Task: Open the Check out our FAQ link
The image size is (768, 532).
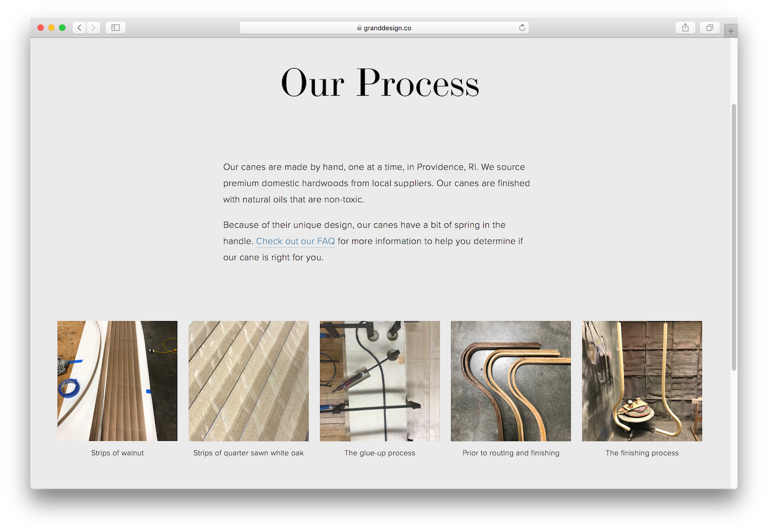Action: coord(295,241)
